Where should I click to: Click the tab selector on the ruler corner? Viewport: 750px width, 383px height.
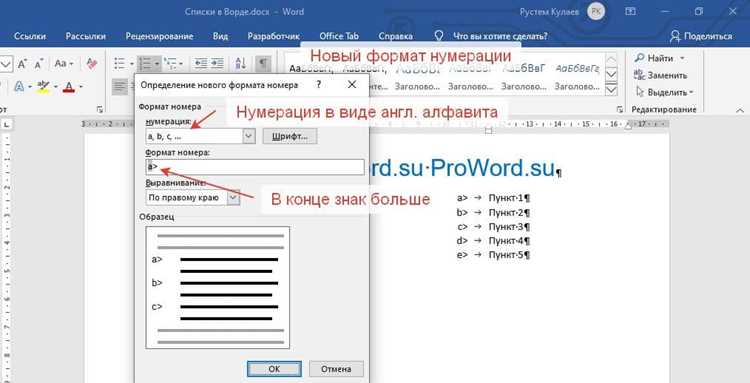7,125
